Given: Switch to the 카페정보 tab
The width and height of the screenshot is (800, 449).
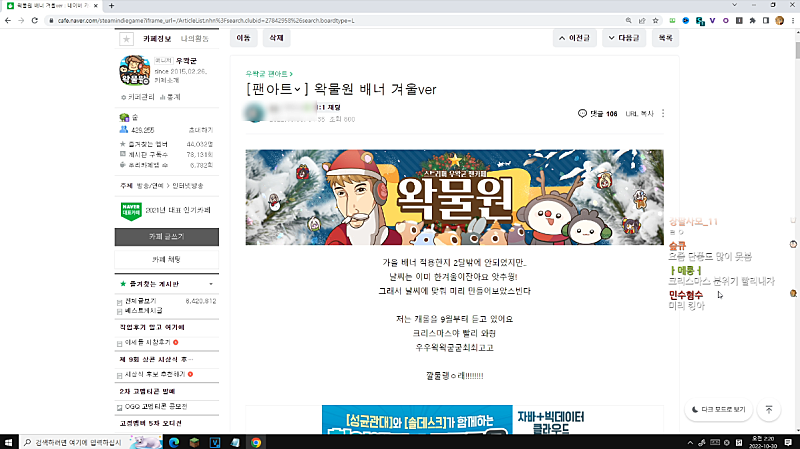Looking at the screenshot, I should [157, 39].
